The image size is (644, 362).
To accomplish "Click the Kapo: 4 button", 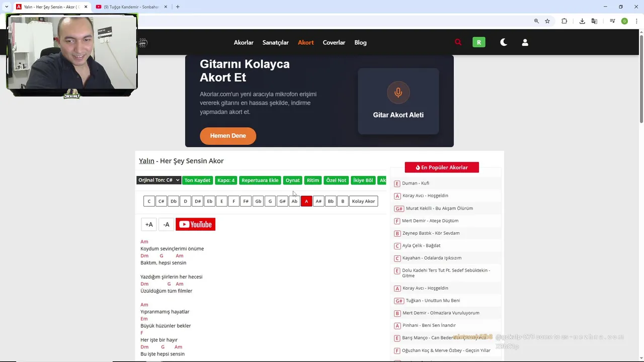I will [x=226, y=180].
